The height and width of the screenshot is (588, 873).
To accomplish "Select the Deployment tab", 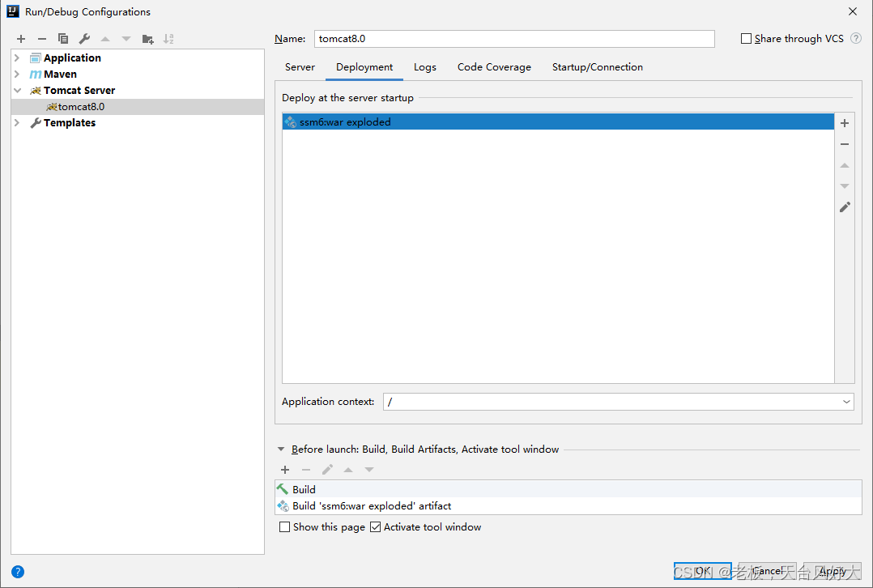I will coord(364,66).
